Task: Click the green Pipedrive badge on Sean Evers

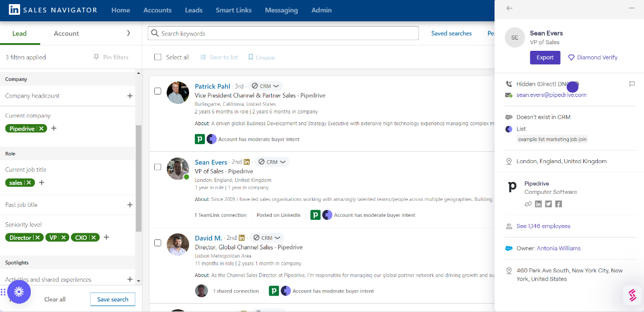Action: [316, 214]
